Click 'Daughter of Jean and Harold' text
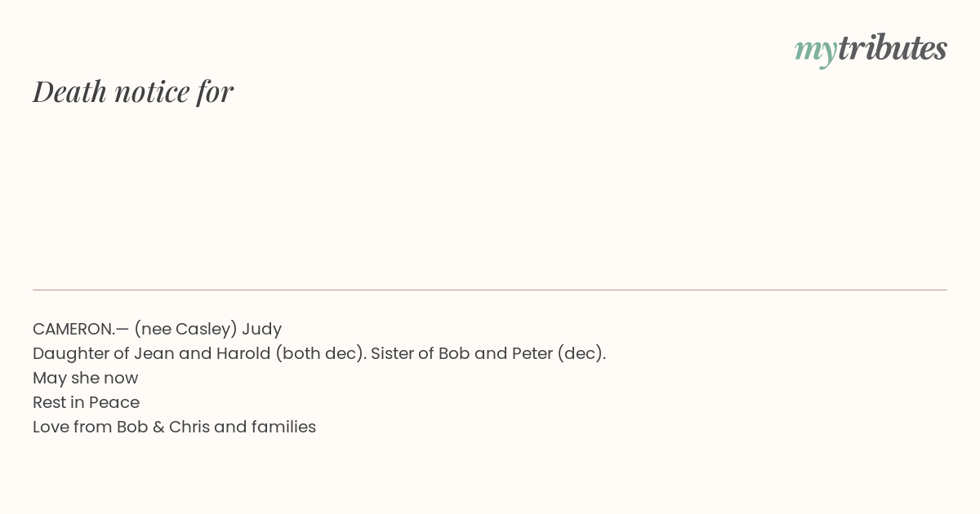Viewport: 980px width, 514px height. click(151, 353)
